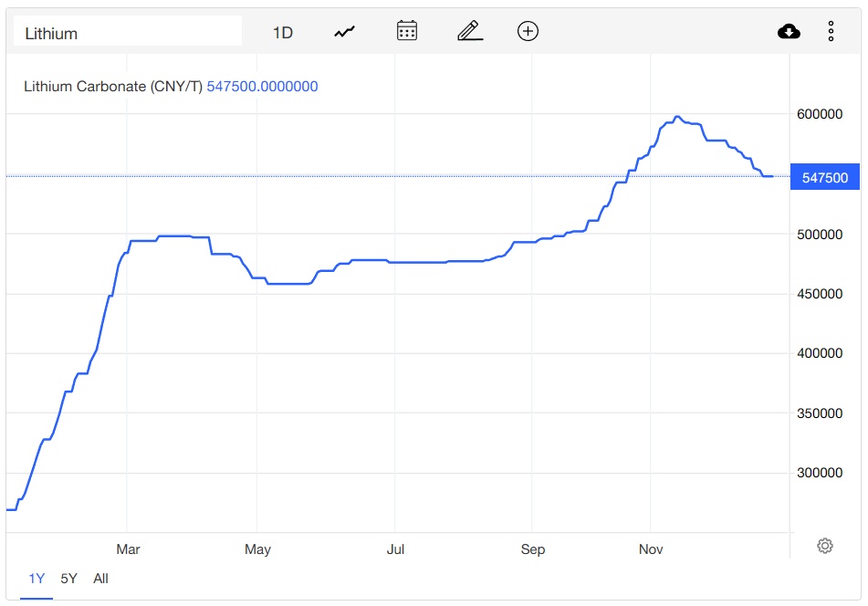Open the three-dot more options menu

[x=831, y=32]
